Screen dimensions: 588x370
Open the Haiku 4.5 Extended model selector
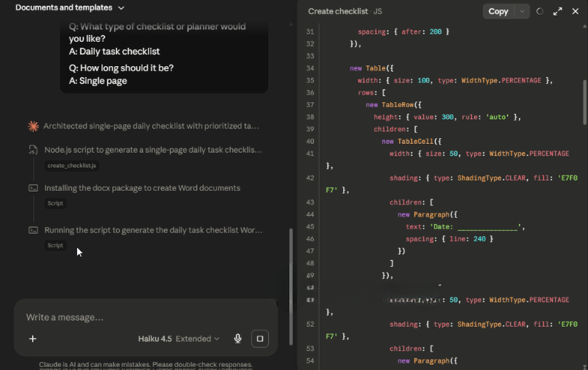pos(179,338)
